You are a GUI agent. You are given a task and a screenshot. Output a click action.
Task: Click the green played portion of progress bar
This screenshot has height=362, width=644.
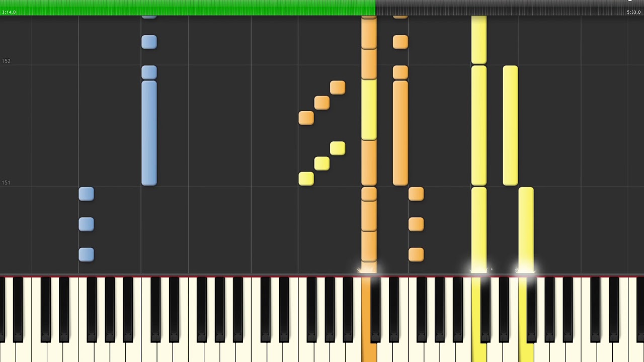187,7
